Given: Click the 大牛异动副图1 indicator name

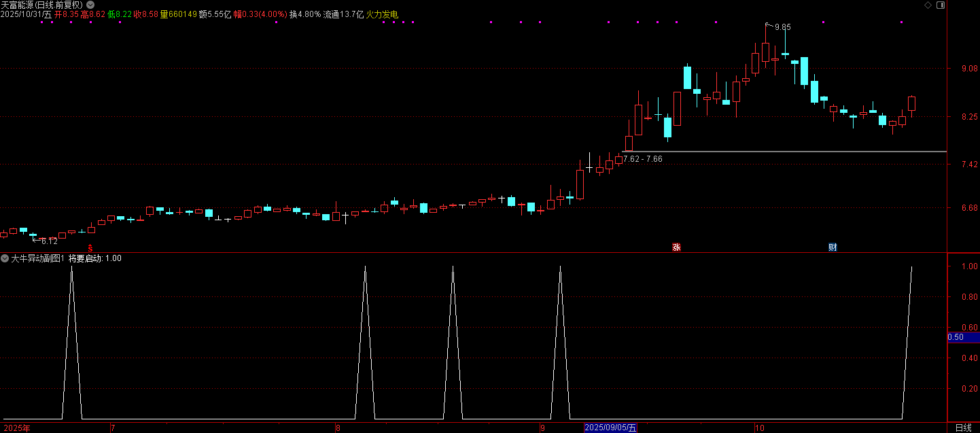Looking at the screenshot, I should pos(38,258).
